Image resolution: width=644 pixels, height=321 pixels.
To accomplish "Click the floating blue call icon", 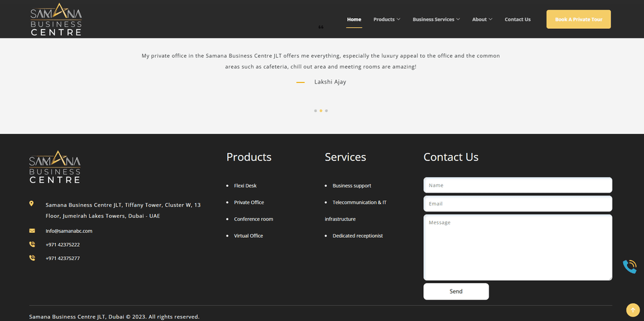I will click(x=629, y=266).
